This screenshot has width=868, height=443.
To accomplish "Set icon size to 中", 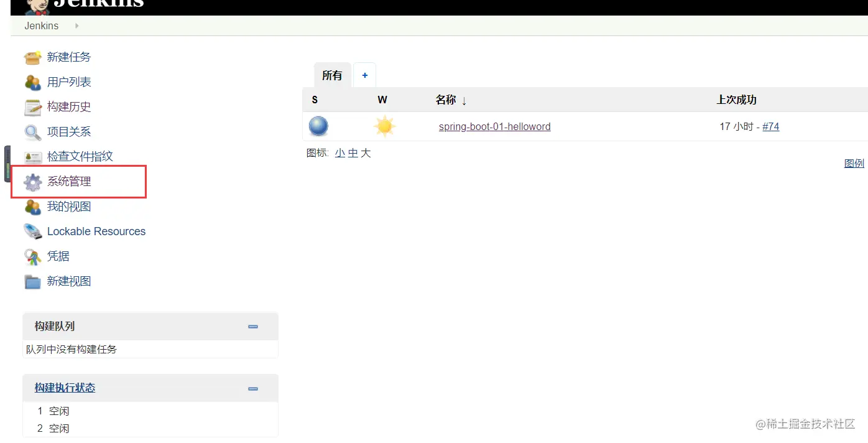I will (x=353, y=153).
